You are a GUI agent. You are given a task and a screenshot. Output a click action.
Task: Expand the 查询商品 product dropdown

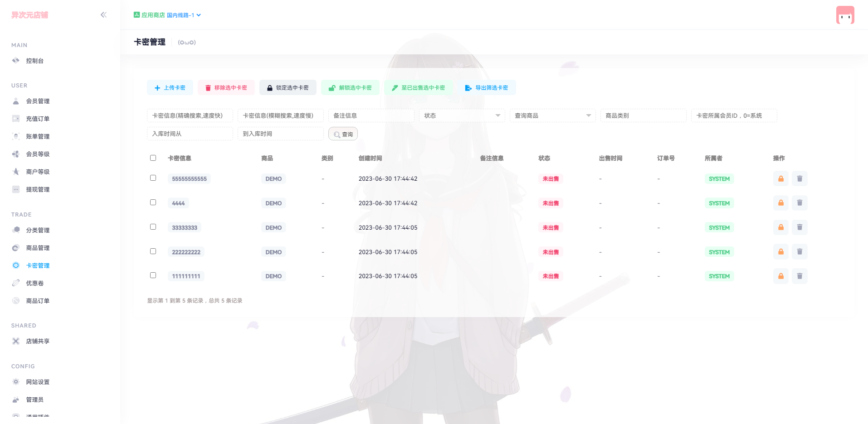click(552, 116)
